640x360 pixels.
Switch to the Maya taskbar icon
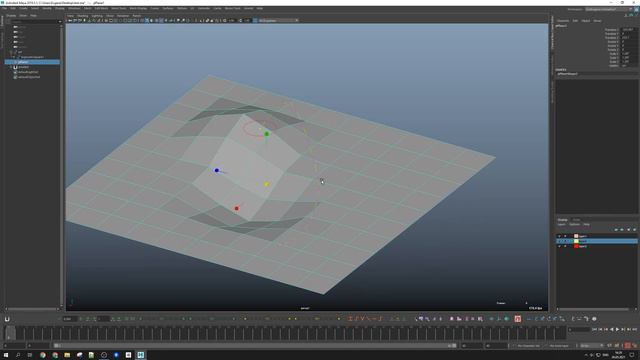point(141,355)
